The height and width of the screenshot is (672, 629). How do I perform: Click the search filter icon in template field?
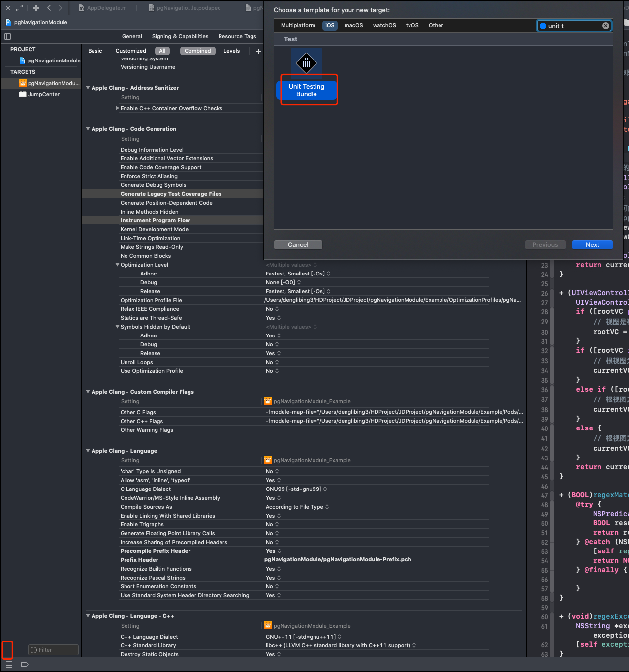(x=543, y=26)
